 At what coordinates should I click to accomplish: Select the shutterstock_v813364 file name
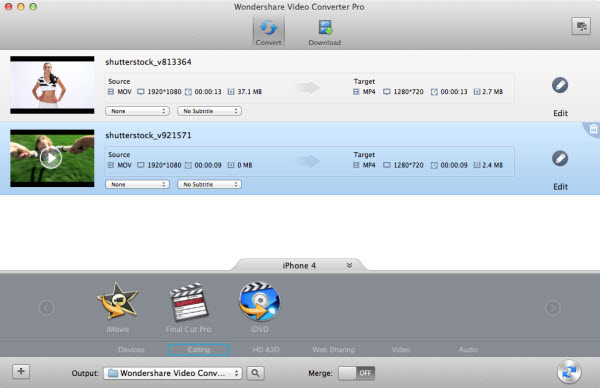click(148, 62)
